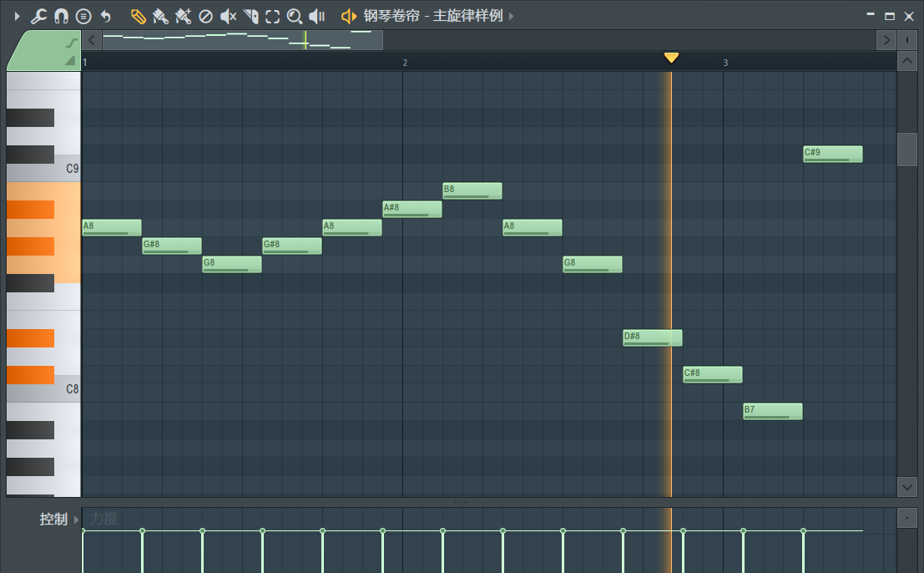Click the arrow next to 控制

pyautogui.click(x=76, y=520)
